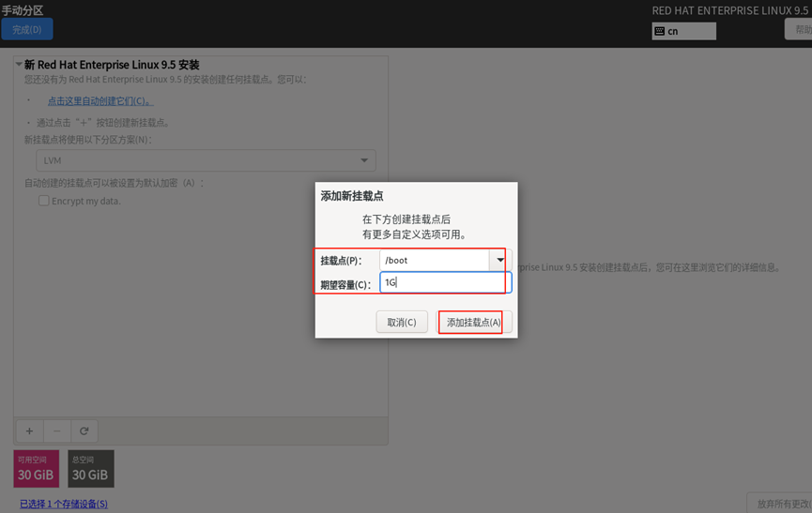Click the plus add mount point icon

(x=29, y=430)
